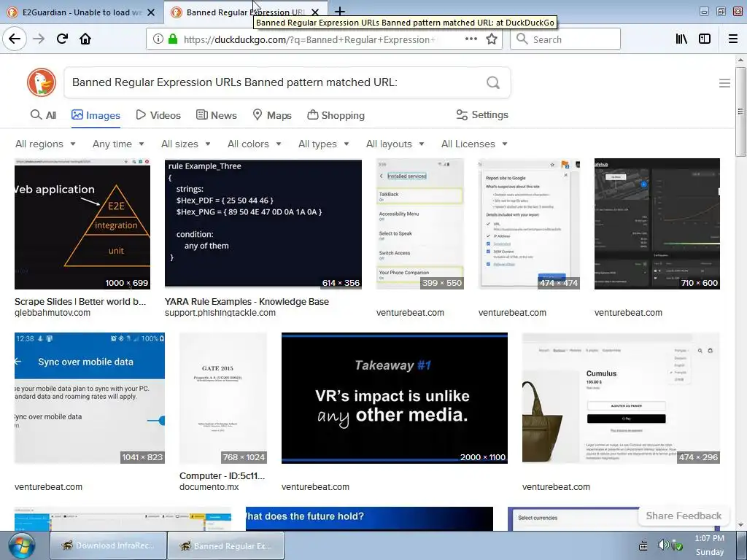Click the scrollbar down arrow
Screen dimensions: 747x560
click(x=740, y=525)
